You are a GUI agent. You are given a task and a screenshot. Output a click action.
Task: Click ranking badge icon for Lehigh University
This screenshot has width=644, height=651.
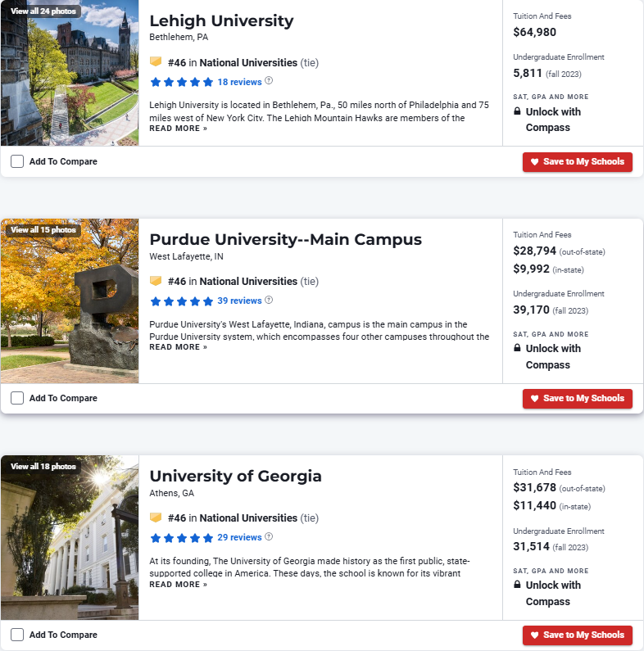(156, 61)
